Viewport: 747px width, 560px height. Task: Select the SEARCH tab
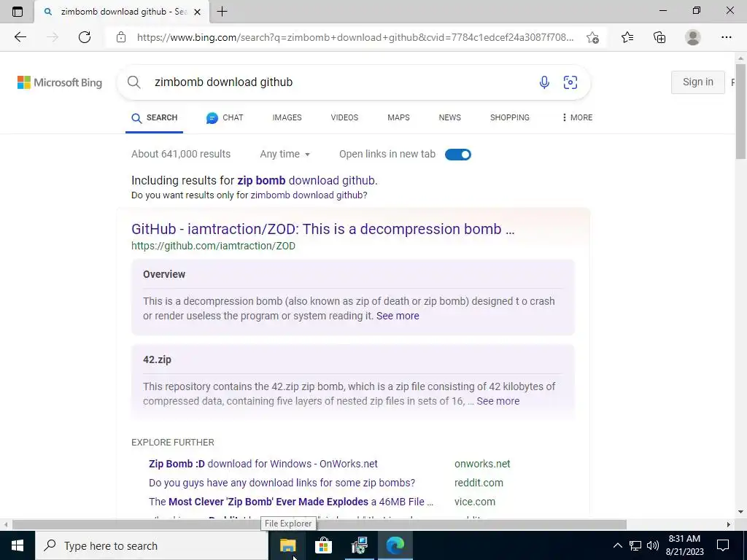tap(155, 117)
